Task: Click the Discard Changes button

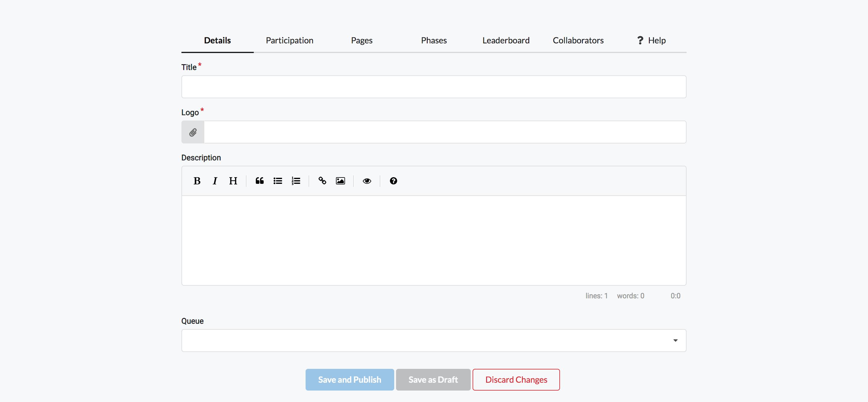Action: (516, 380)
